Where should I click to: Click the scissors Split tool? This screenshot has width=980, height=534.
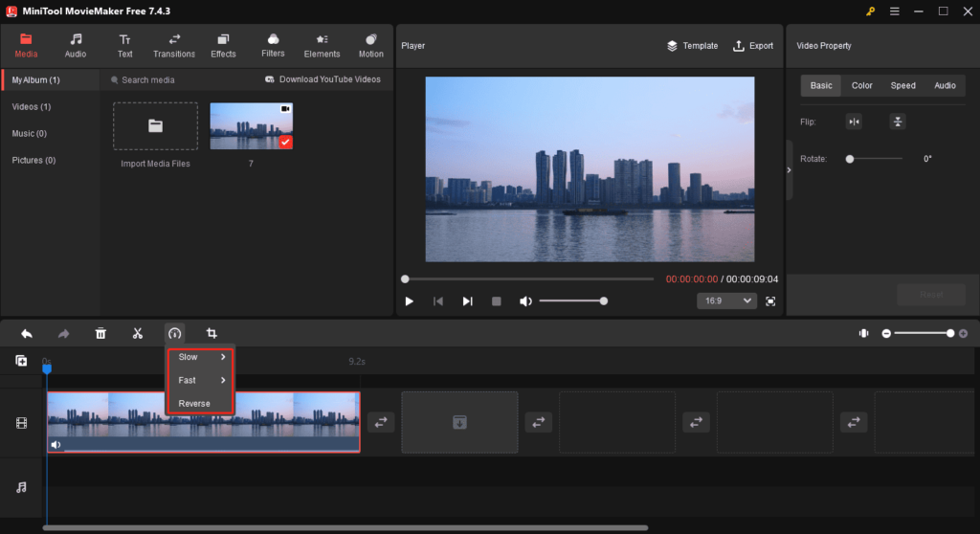click(x=138, y=333)
